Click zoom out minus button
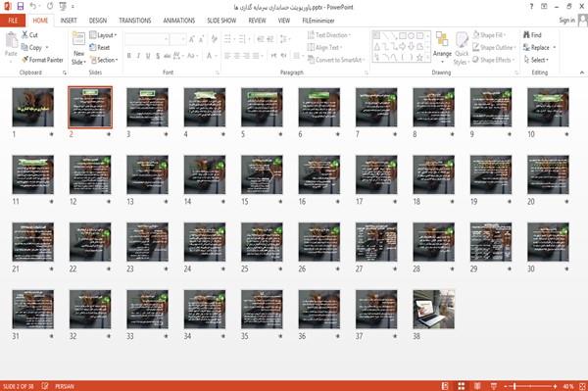588x391 pixels. click(x=506, y=386)
